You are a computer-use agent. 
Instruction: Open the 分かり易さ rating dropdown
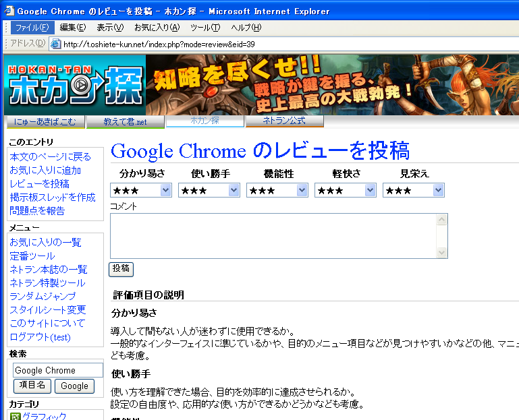[x=141, y=190]
